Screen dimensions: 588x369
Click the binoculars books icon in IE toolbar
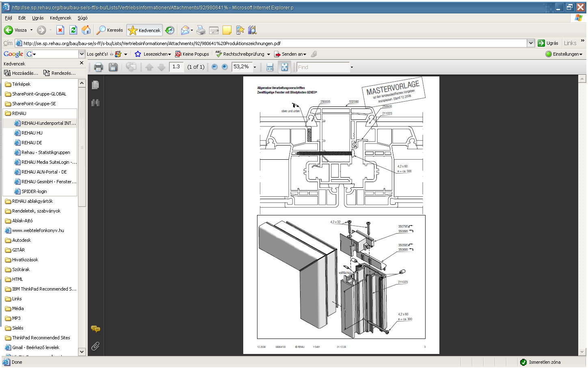tap(253, 30)
